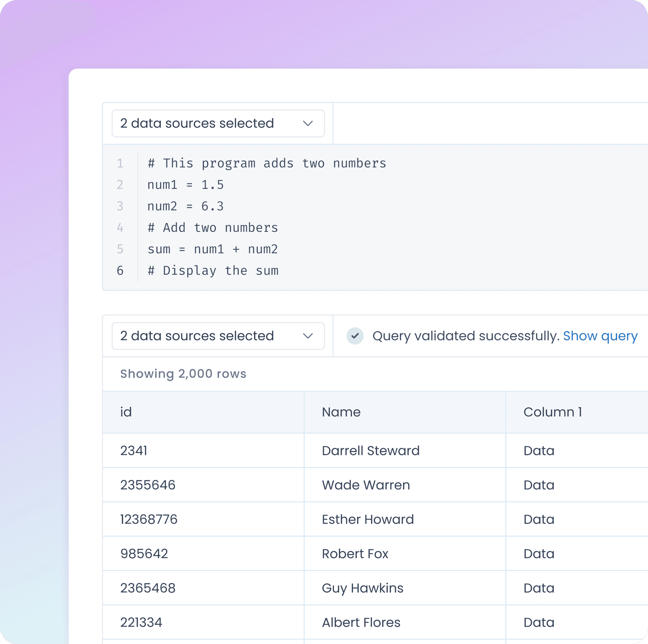Click the id column header
This screenshot has height=644, width=648.
(x=126, y=412)
